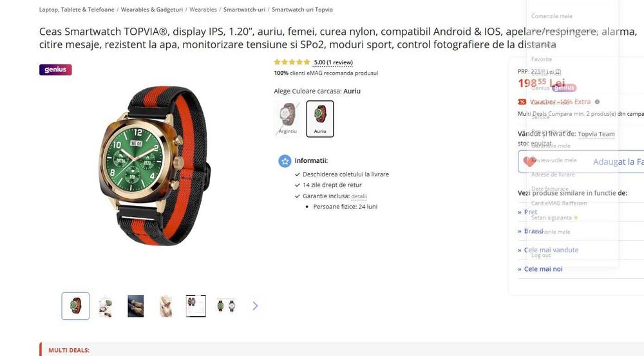
Task: Expand similar products by Pret
Action: tap(527, 212)
